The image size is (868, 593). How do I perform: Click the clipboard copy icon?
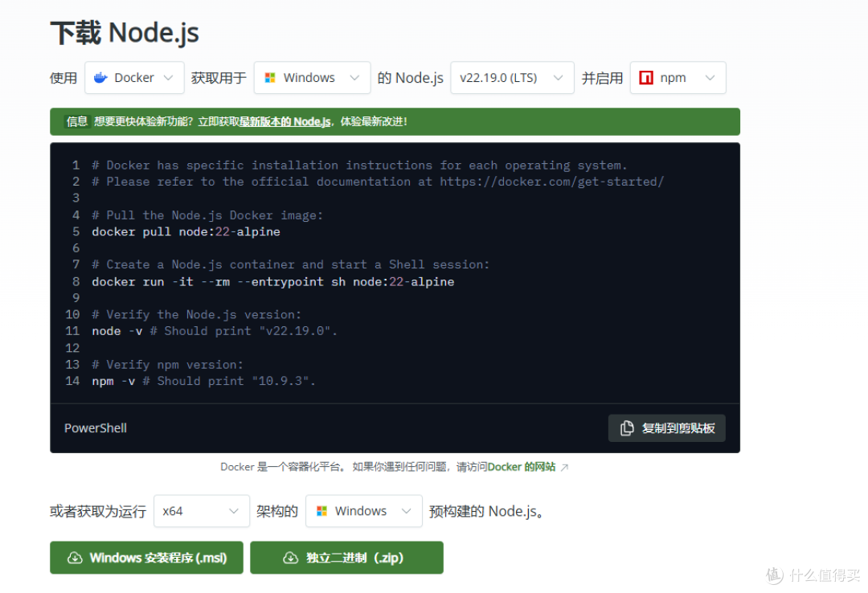click(627, 428)
